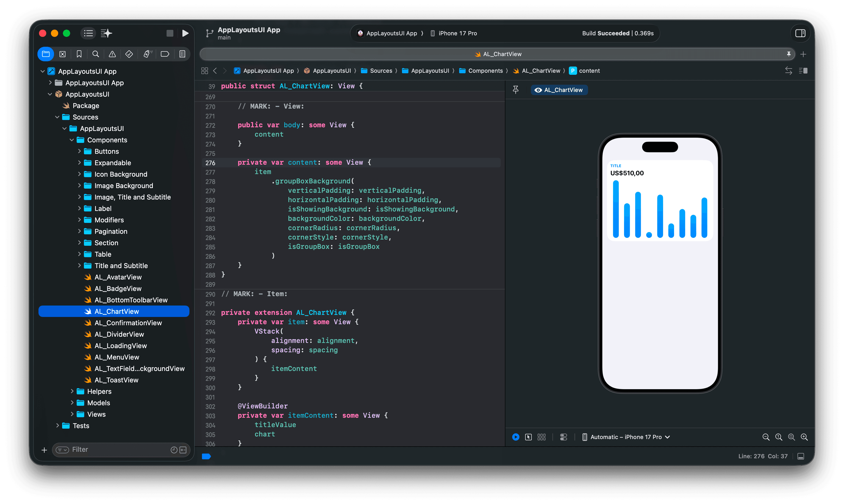Open the AL_ToastView file

point(116,380)
